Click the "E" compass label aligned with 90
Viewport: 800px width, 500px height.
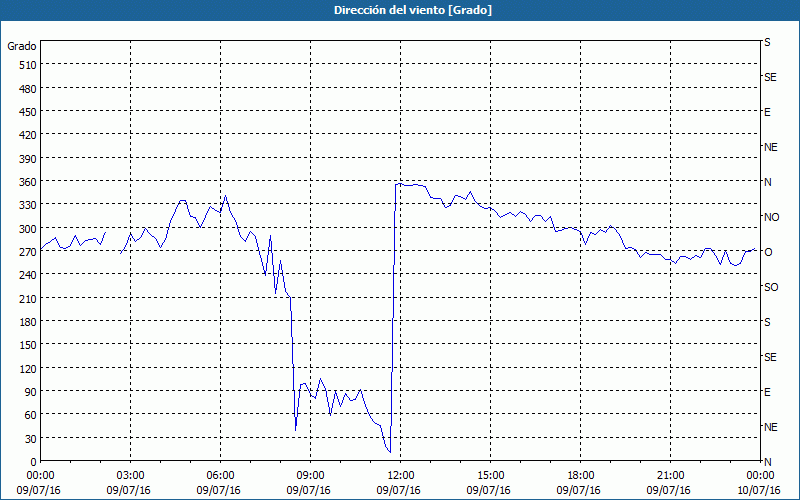click(x=767, y=392)
